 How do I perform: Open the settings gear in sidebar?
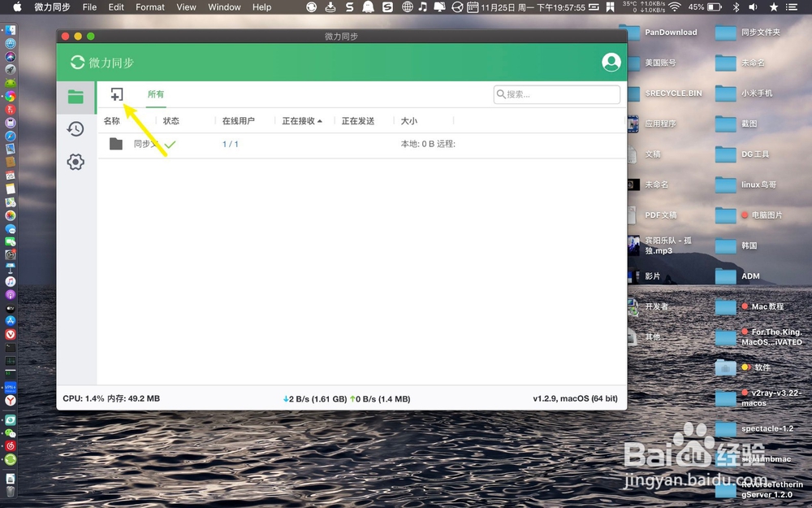click(76, 162)
